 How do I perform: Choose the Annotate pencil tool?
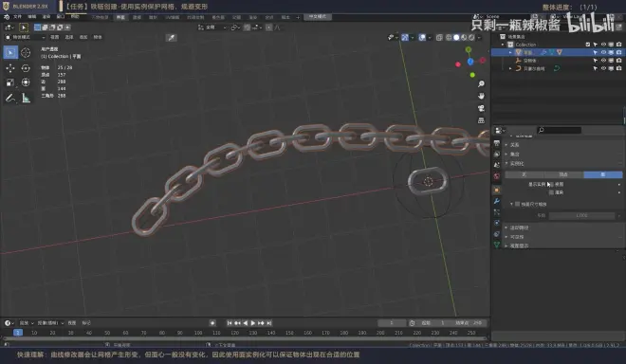[10, 98]
